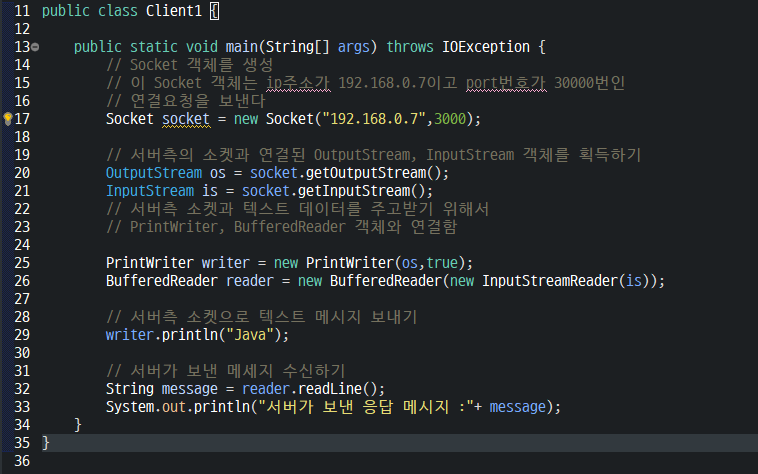This screenshot has width=758, height=474.
Task: Click the message variable on line 32
Action: click(x=190, y=389)
